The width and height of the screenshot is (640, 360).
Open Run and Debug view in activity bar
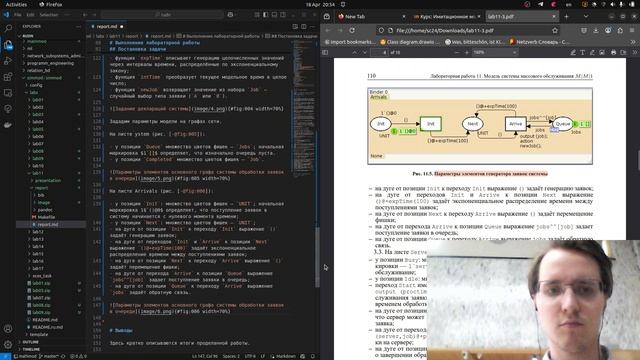pos(8,61)
